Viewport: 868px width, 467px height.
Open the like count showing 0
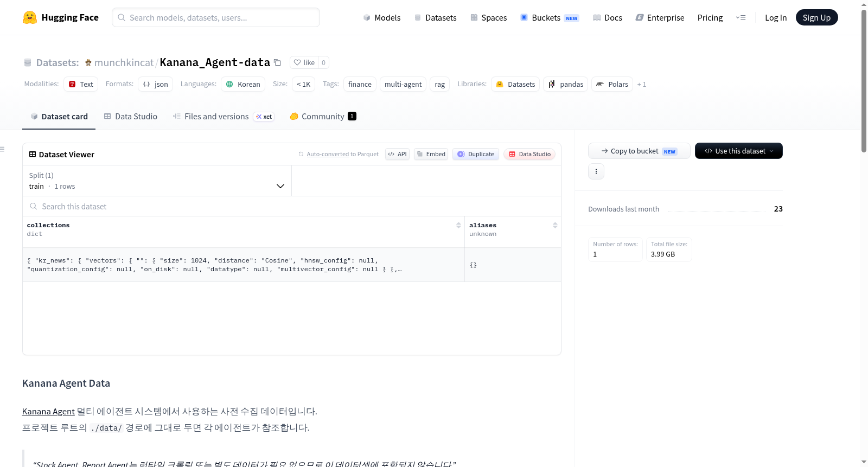[323, 62]
